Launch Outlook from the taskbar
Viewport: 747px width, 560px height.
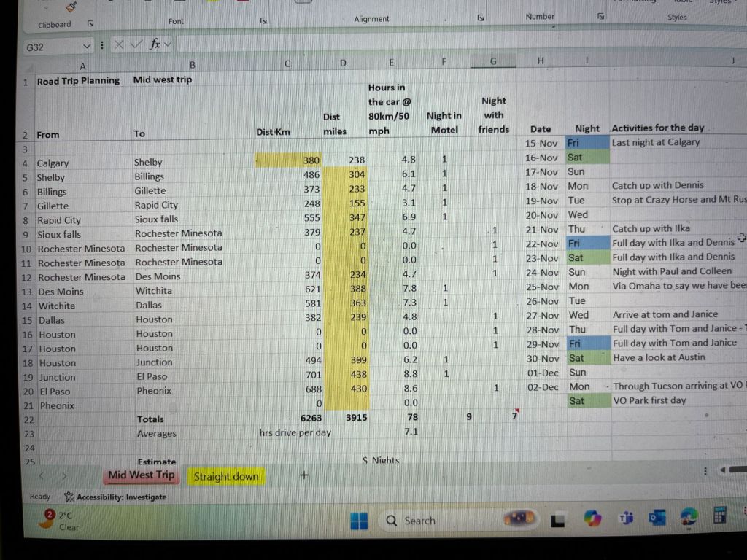tap(657, 518)
